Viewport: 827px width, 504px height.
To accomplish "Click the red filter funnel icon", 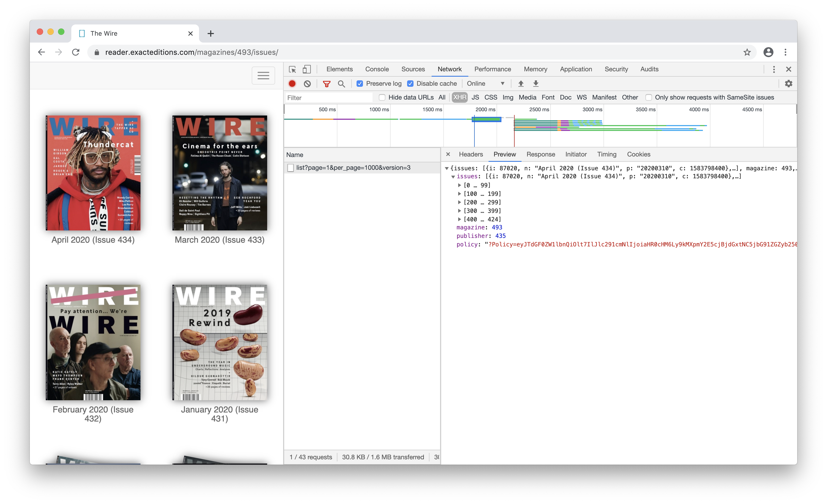I will 326,84.
